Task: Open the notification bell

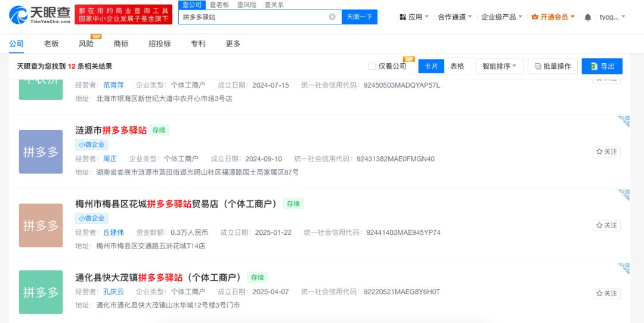Action: (x=588, y=17)
